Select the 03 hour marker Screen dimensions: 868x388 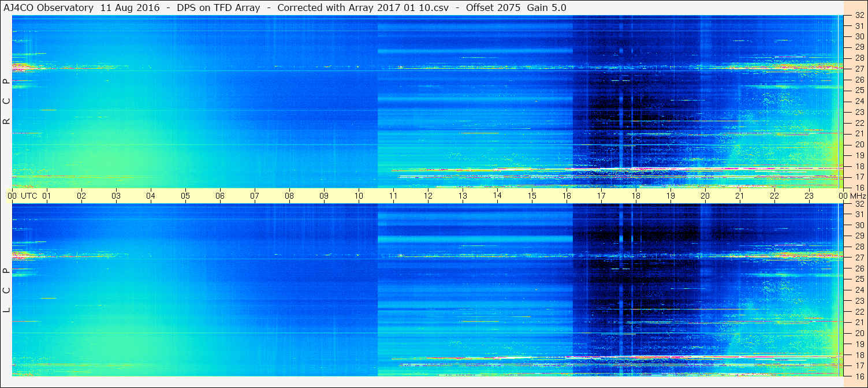point(116,196)
